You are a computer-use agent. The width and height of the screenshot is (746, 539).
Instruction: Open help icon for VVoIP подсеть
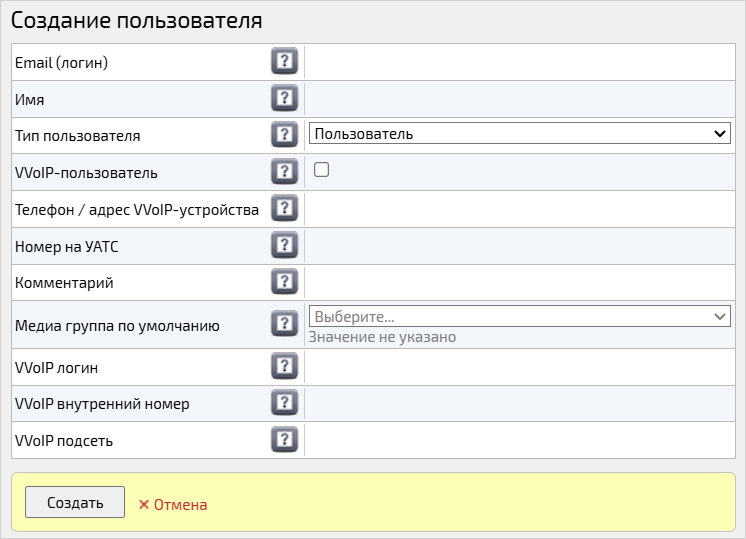[x=285, y=440]
